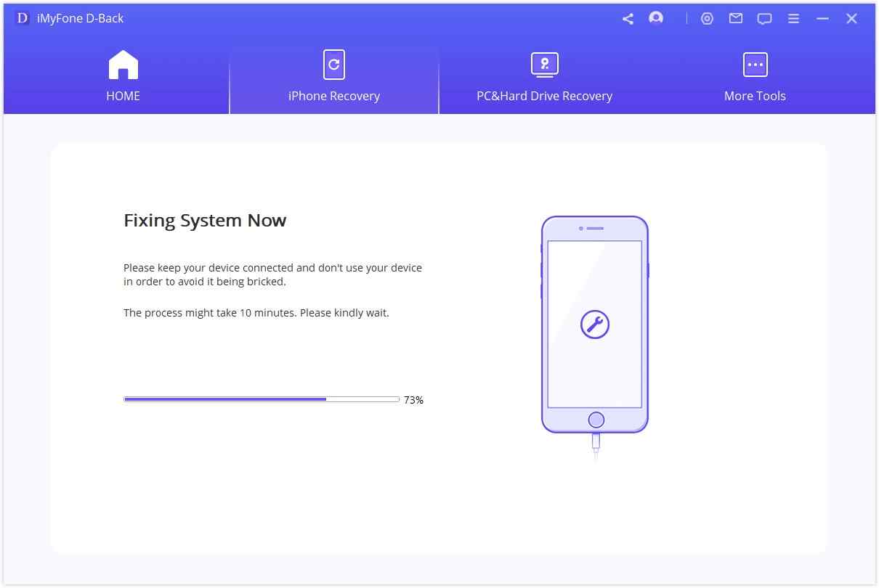Open the email contact icon
879x588 pixels.
click(735, 18)
